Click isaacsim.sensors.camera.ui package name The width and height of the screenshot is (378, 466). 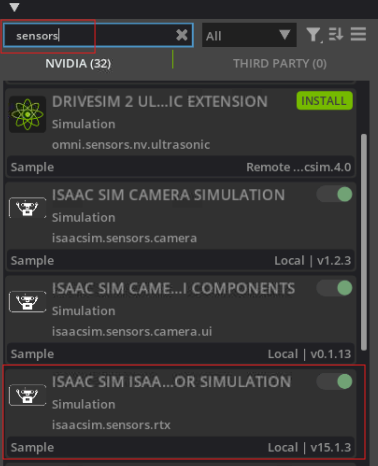pos(132,331)
